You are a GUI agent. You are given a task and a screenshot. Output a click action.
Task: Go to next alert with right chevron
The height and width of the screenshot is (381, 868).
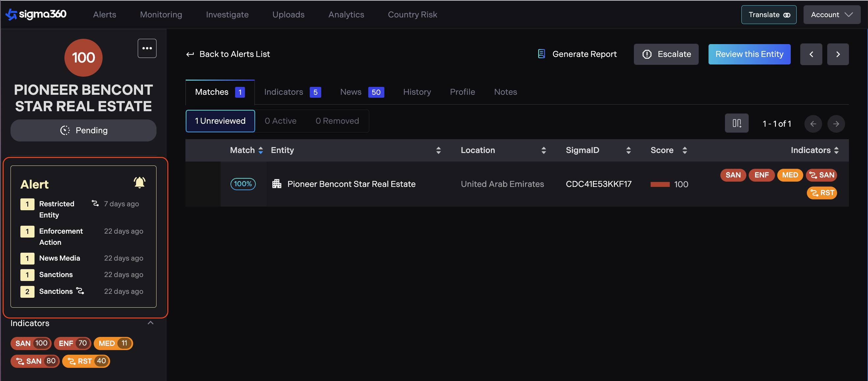pos(838,54)
